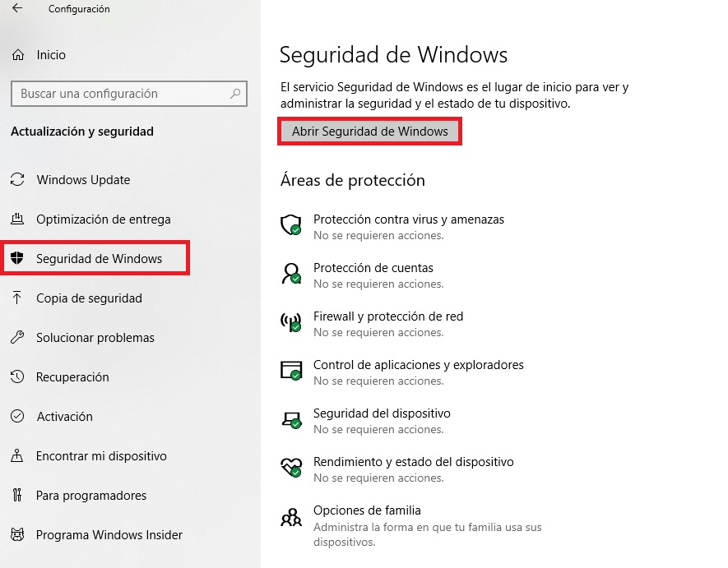Screen dimensions: 728x568
Task: Select Para programadores option
Action: click(91, 495)
